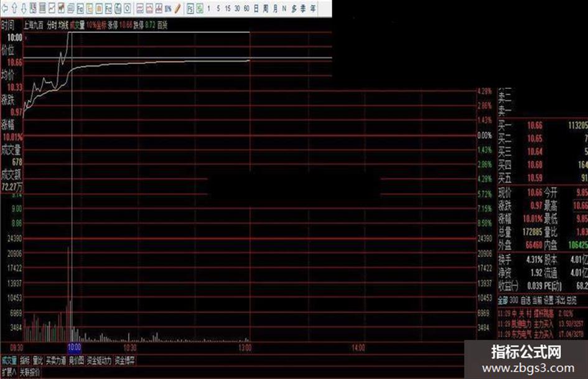Click the 买三 price 10.64
The image size is (588, 379).
(x=534, y=152)
